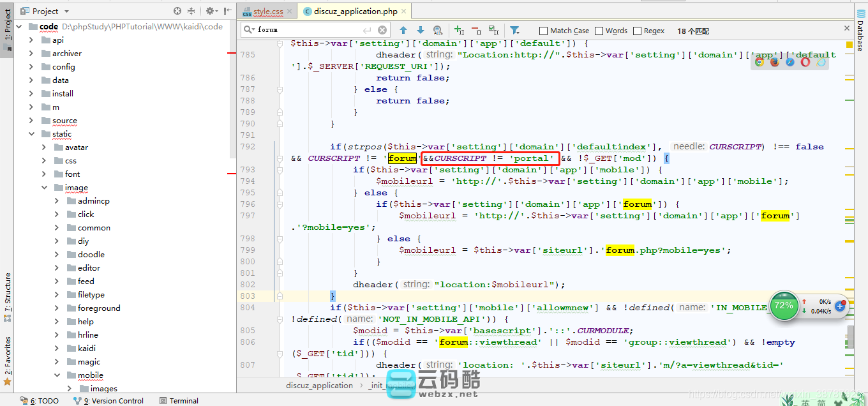Viewport: 868px width, 406px height.
Task: Open the Database side panel
Action: [x=860, y=32]
